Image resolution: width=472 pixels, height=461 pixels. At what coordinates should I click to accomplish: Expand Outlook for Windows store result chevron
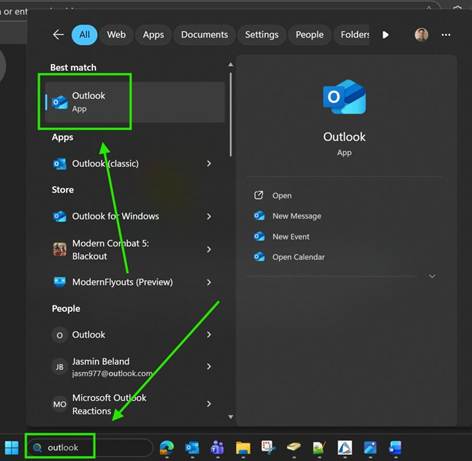point(209,217)
